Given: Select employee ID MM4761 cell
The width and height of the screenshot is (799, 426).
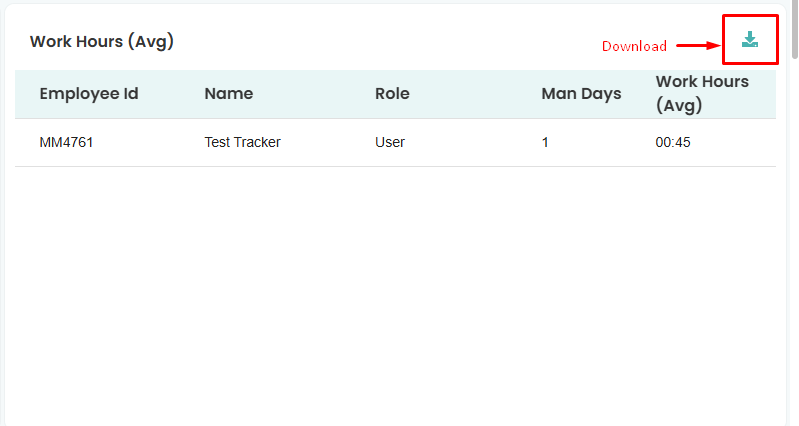Looking at the screenshot, I should point(66,142).
